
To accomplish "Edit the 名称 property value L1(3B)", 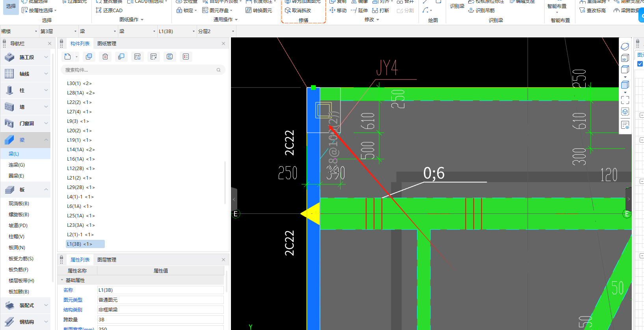I will [x=160, y=290].
